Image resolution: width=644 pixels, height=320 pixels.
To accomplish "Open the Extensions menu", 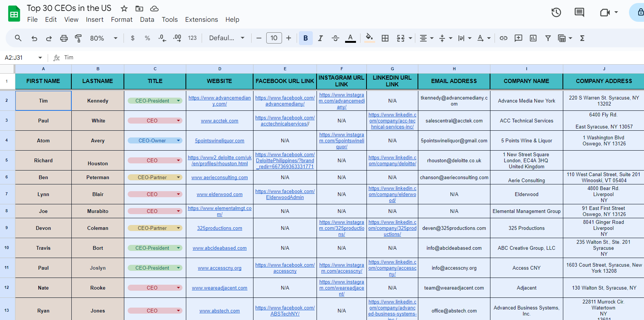I will click(x=201, y=20).
